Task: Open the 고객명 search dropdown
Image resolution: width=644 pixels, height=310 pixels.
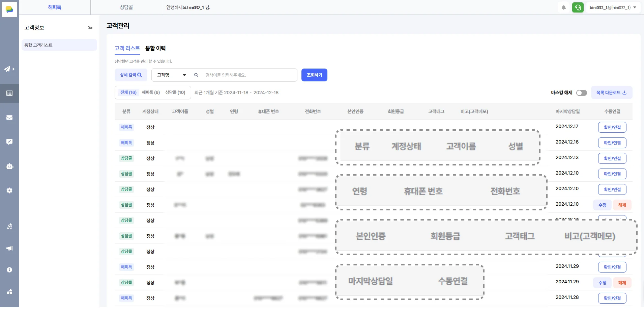Action: pyautogui.click(x=171, y=75)
